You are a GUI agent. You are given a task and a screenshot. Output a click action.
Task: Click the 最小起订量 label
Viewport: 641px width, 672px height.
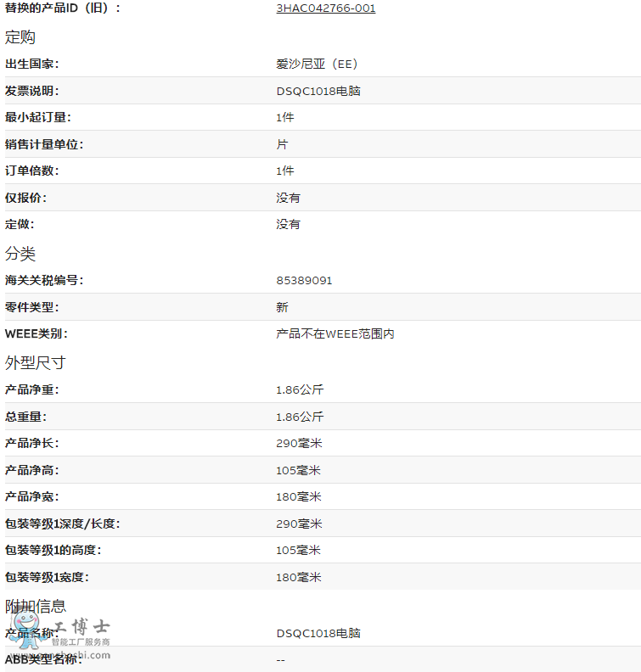tap(37, 117)
